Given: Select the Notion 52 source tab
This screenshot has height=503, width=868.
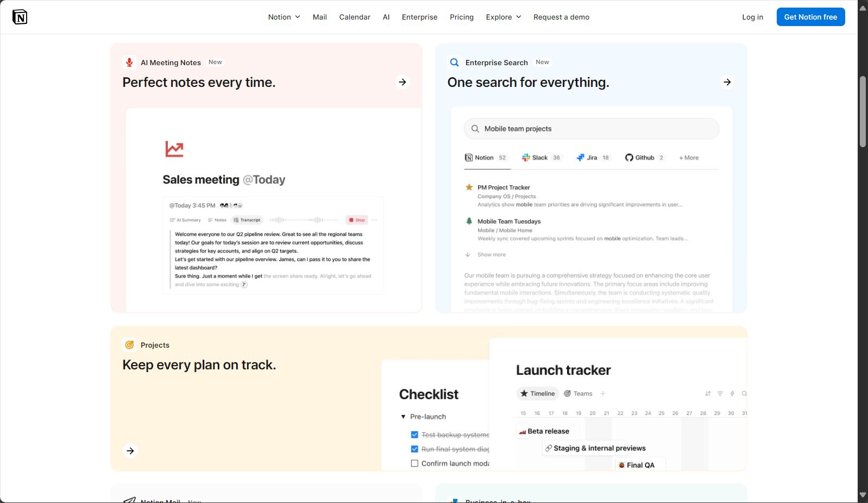Looking at the screenshot, I should click(486, 158).
